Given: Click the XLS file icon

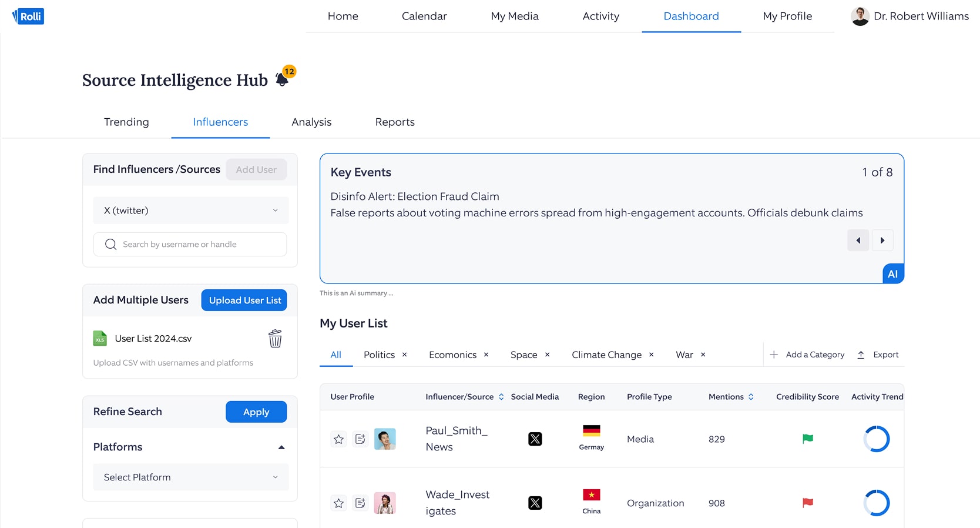Looking at the screenshot, I should [100, 339].
